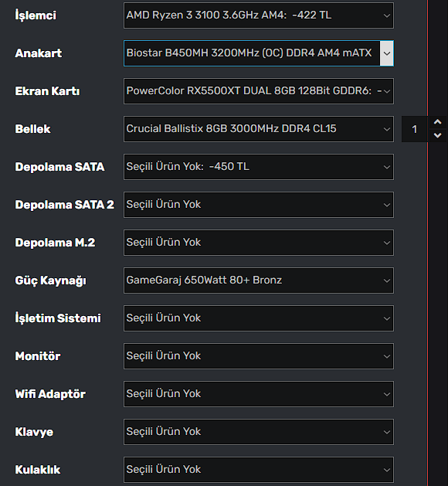This screenshot has height=486, width=448.
Task: Click the Depolama M.2 label
Action: [x=55, y=243]
